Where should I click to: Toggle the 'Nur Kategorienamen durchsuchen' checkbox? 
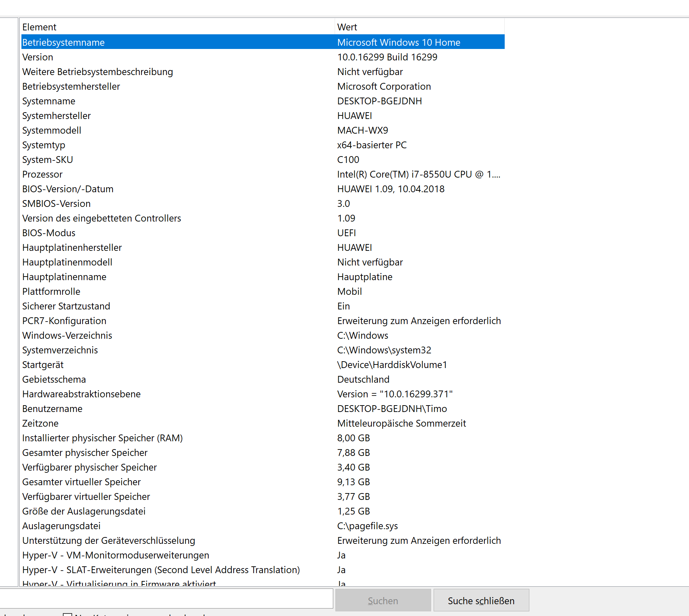[67, 615]
